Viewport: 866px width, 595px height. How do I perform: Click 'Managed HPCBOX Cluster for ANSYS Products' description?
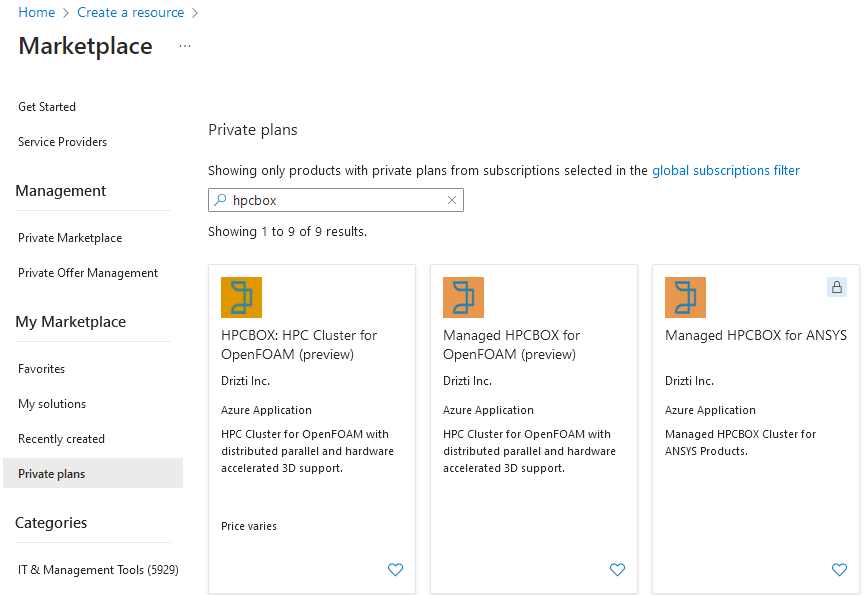coord(740,443)
